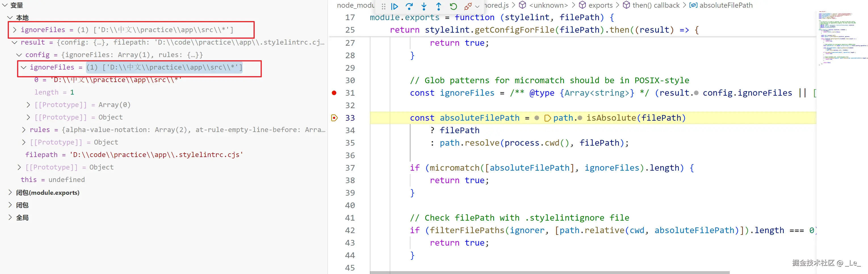
Task: Click line number 42 in the gutter
Action: coord(350,230)
